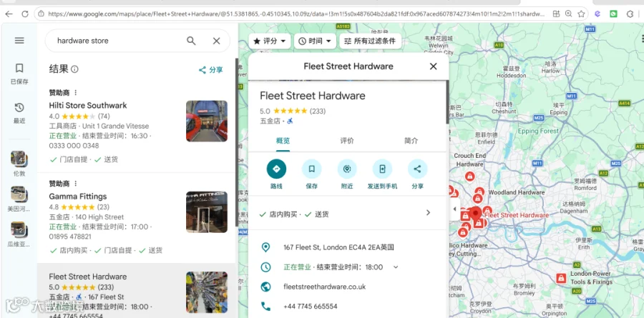Open the Saved places bookmark icon
Image resolution: width=644 pixels, height=318 pixels.
click(19, 68)
